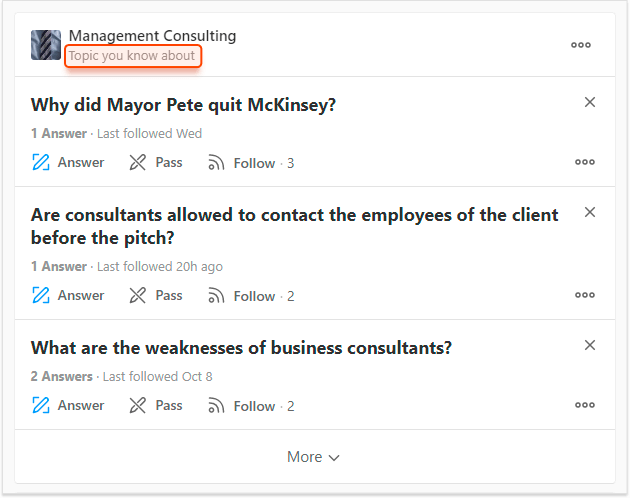Pass on the client employees pitch question

tap(156, 295)
